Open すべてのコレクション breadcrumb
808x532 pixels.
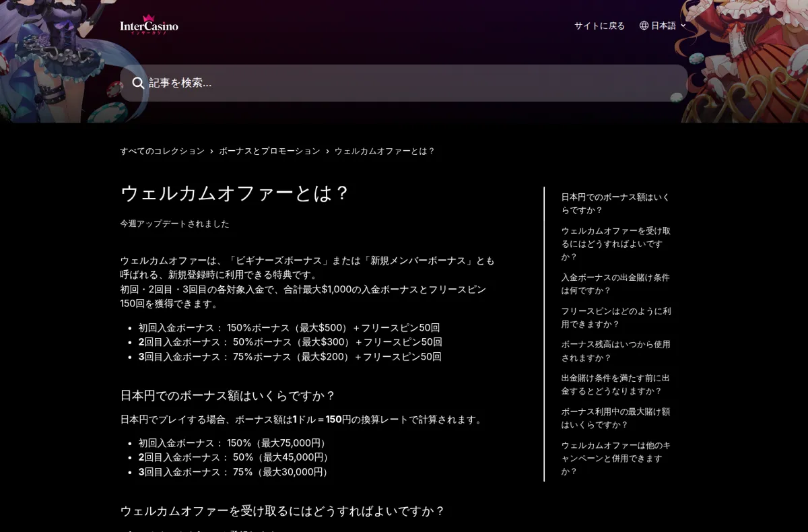click(162, 151)
